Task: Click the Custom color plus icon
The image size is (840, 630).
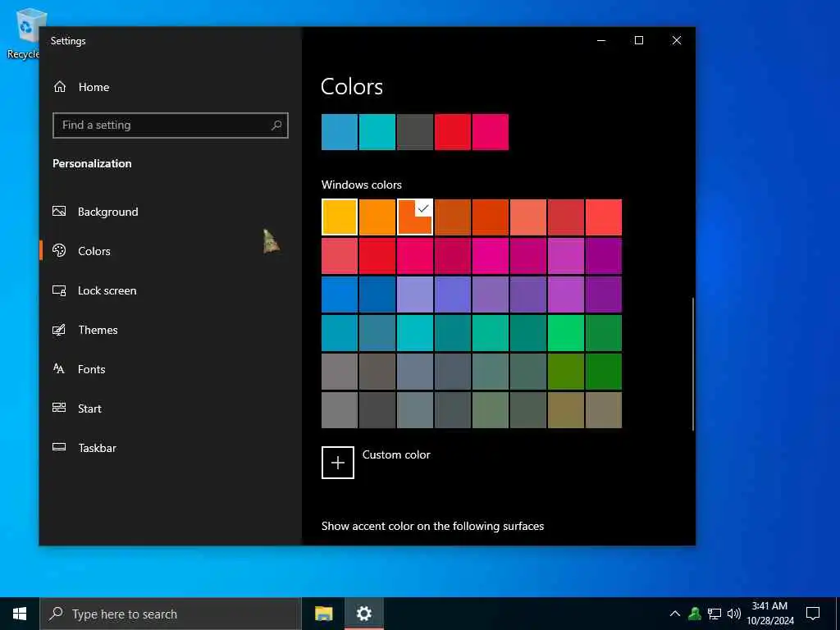Action: 338,463
